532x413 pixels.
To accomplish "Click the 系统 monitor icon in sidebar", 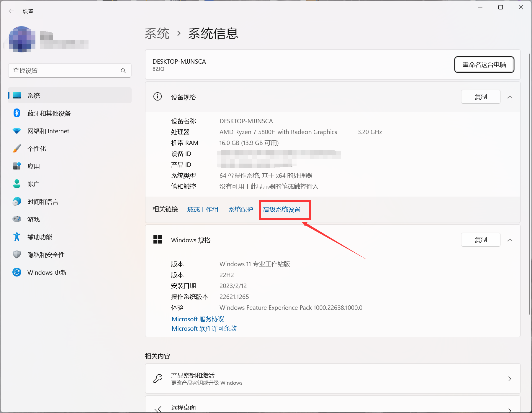I will (17, 96).
